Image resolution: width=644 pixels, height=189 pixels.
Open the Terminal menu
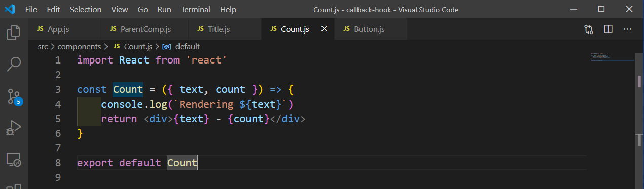[x=196, y=9]
